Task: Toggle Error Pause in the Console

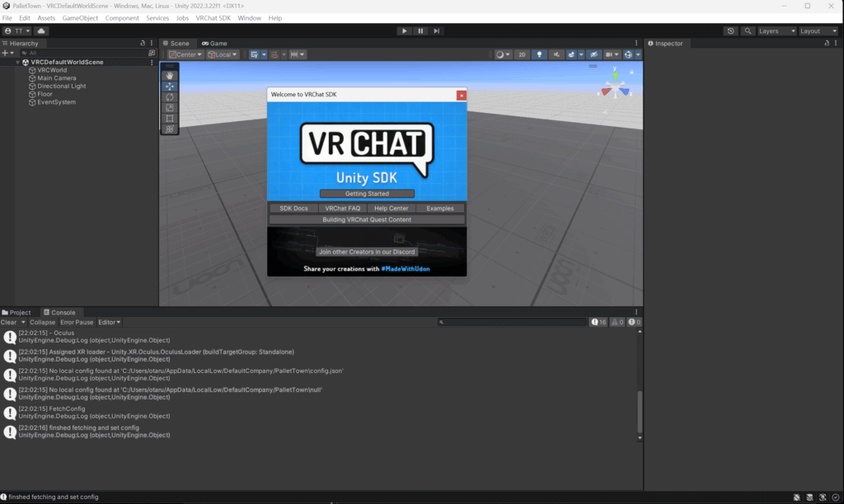Action: (x=77, y=322)
